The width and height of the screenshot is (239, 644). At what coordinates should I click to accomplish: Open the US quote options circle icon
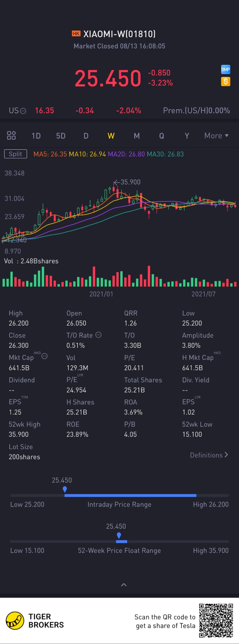coord(23,111)
